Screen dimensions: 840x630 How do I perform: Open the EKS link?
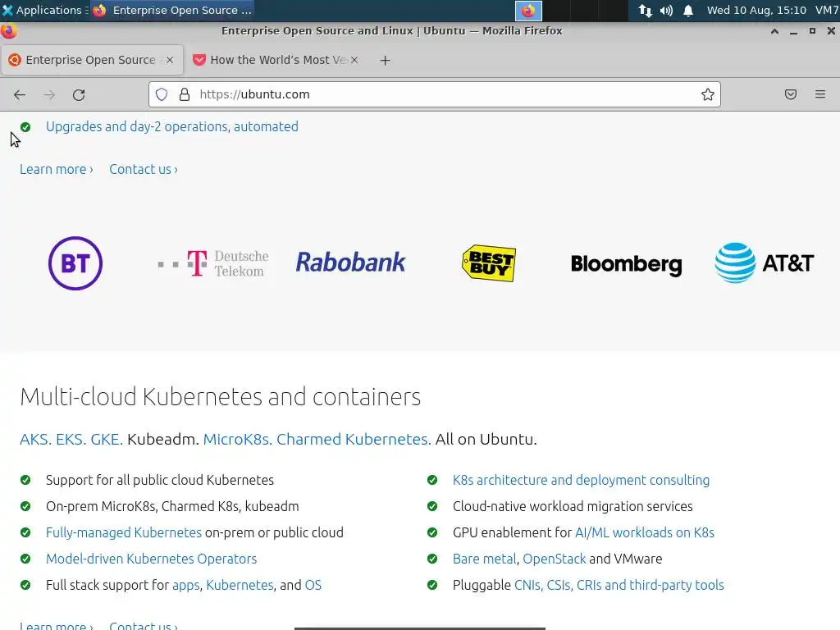[71, 440]
